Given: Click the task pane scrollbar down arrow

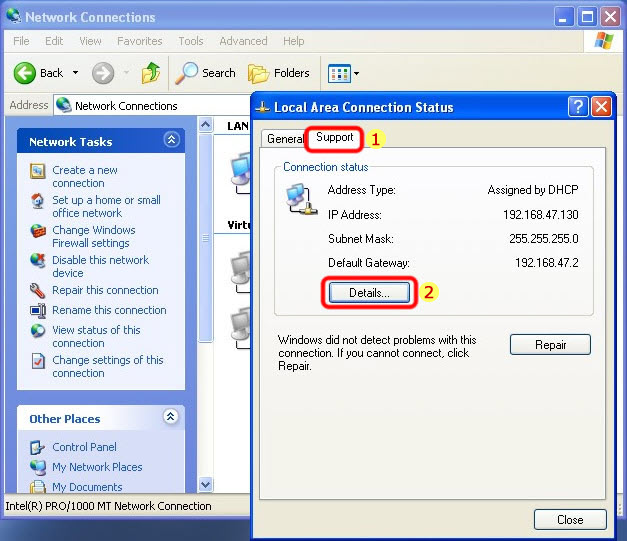Looking at the screenshot, I should [x=206, y=485].
